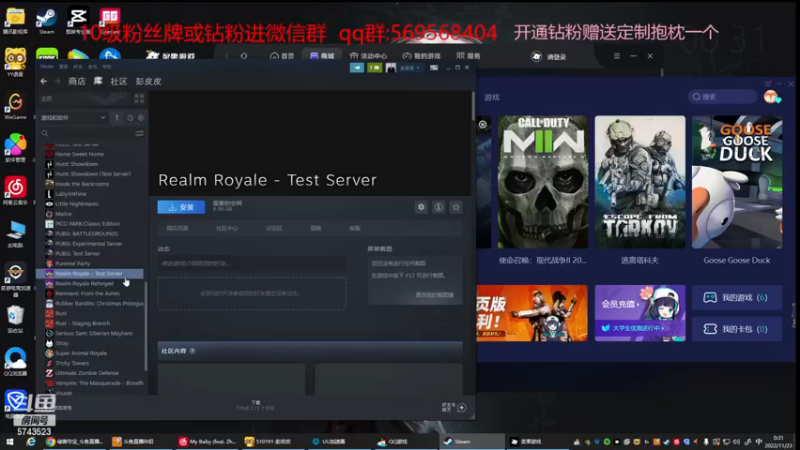Viewport: 800px width, 450px height.
Task: Open the Steam announcements megaphone button
Action: click(357, 67)
